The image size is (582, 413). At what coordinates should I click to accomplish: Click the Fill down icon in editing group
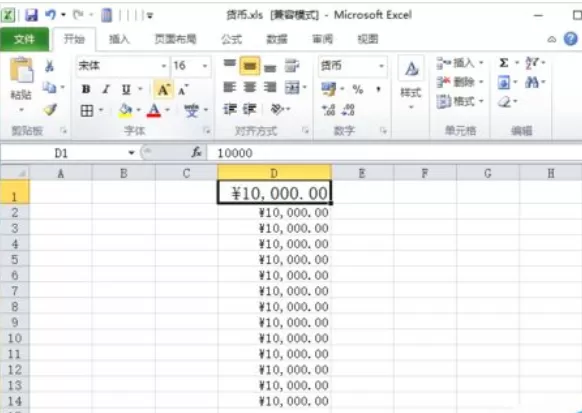pyautogui.click(x=504, y=82)
